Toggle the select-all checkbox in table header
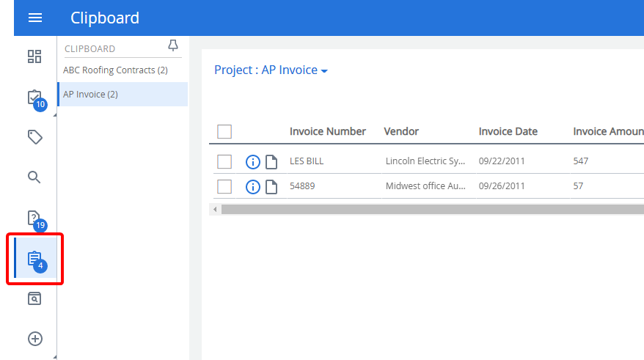This screenshot has height=360, width=644. (x=224, y=132)
